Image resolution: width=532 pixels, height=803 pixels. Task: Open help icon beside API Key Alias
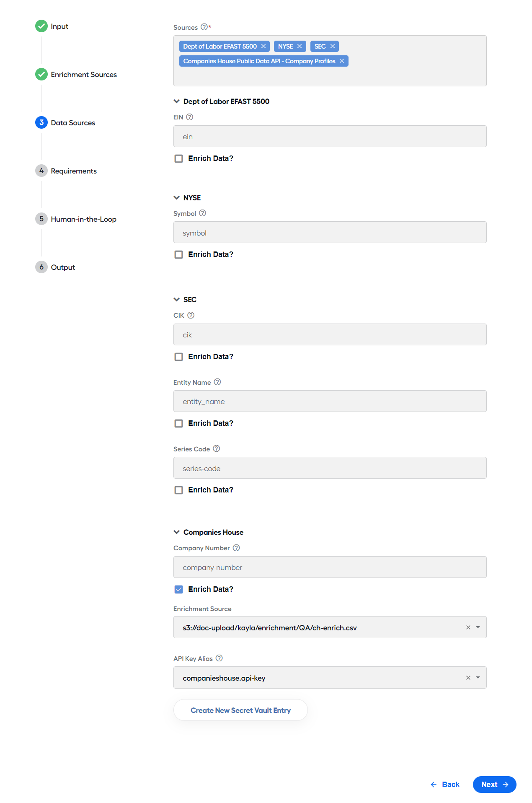(x=219, y=658)
